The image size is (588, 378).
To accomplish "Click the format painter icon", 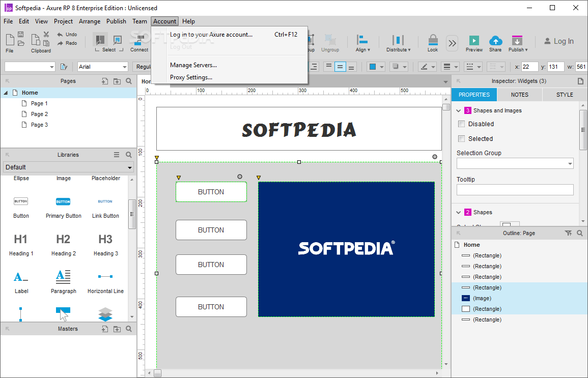I will 64,67.
